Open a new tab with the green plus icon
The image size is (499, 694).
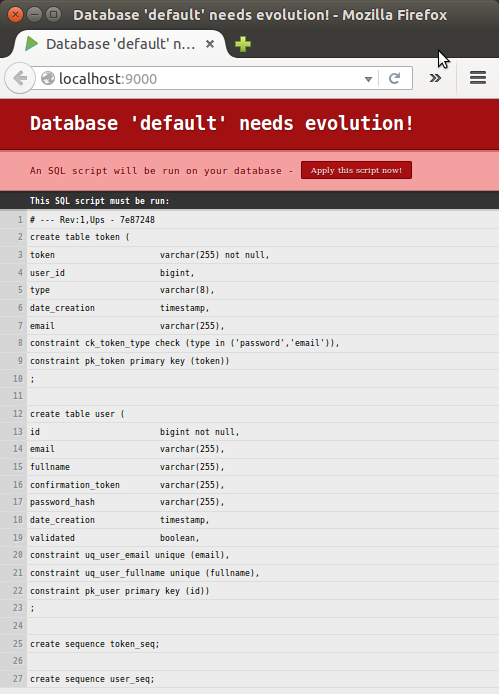pyautogui.click(x=243, y=44)
